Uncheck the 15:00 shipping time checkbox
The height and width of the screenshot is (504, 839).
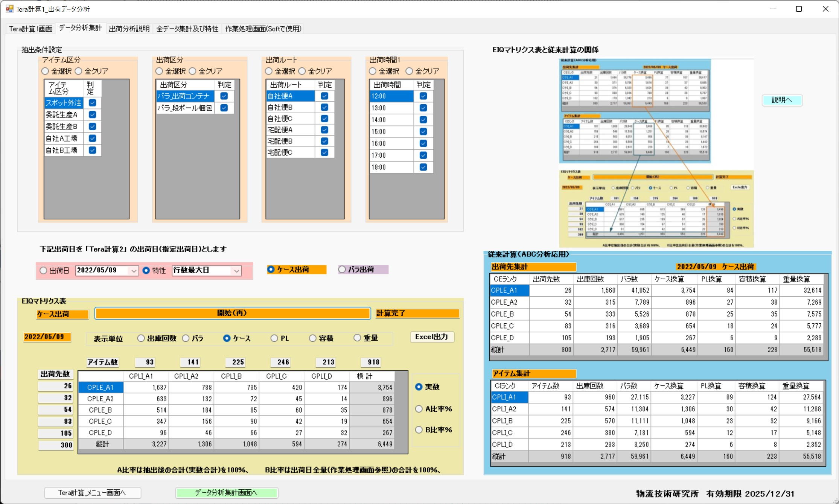pyautogui.click(x=423, y=131)
